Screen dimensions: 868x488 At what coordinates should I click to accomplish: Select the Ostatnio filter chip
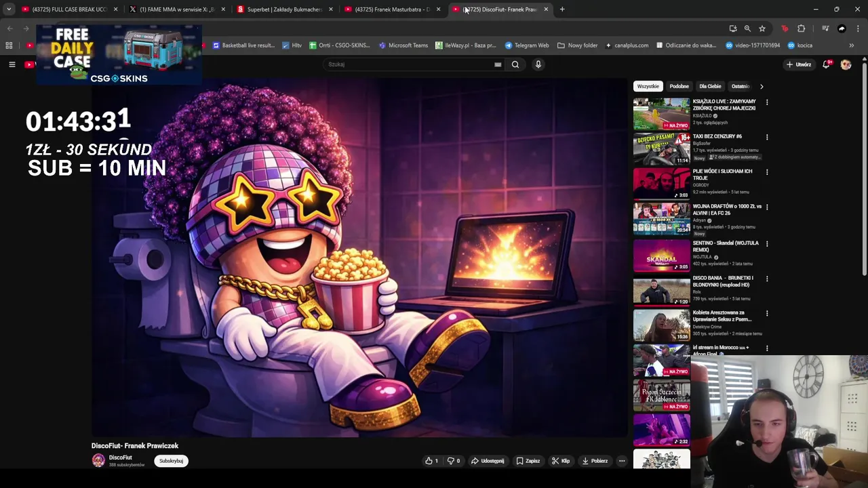(x=740, y=86)
